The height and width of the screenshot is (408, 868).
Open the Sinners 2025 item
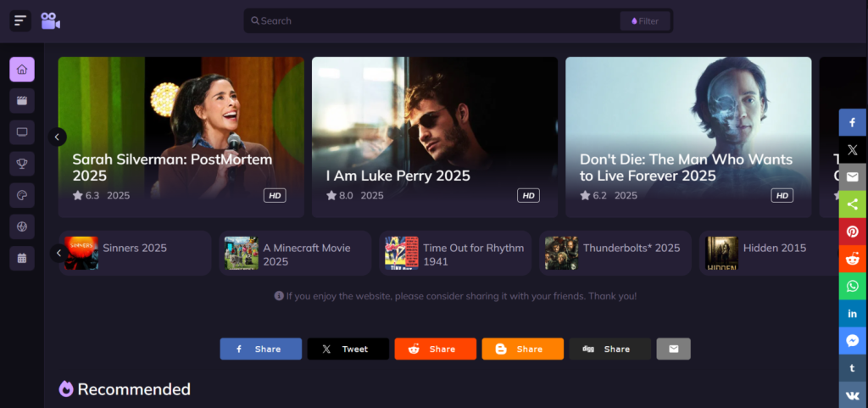pyautogui.click(x=135, y=253)
